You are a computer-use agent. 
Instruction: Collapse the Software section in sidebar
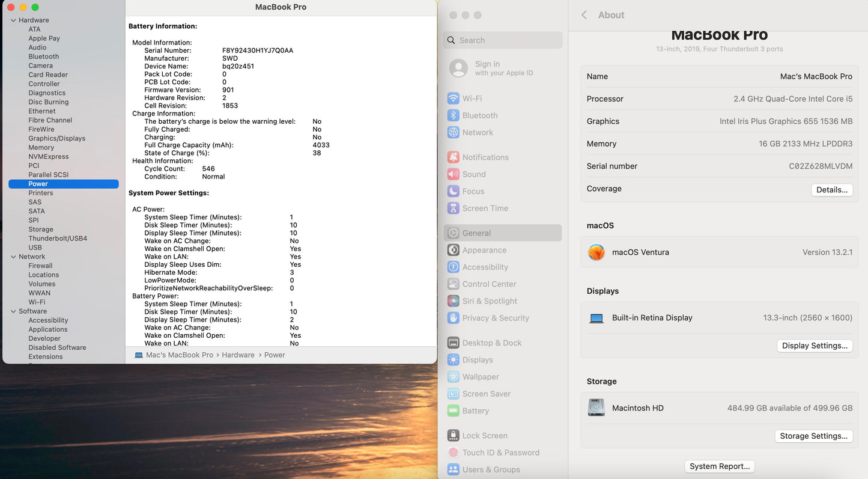tap(13, 311)
